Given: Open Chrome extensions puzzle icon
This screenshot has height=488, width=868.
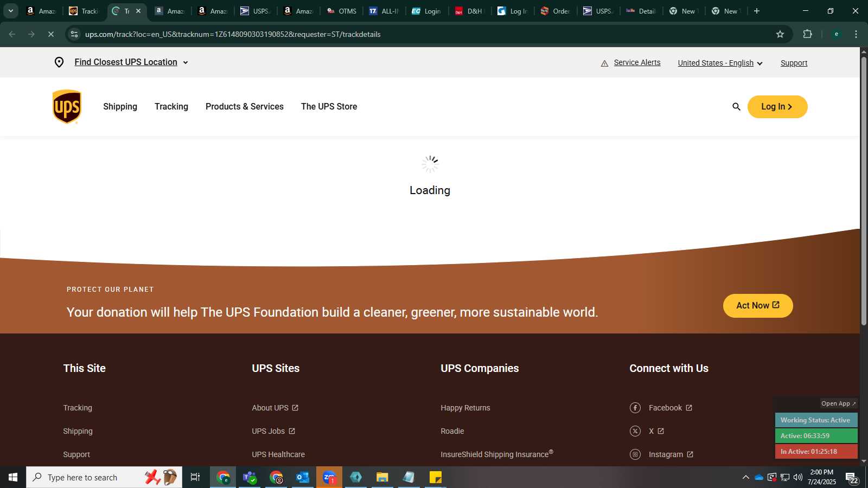Looking at the screenshot, I should (x=807, y=34).
